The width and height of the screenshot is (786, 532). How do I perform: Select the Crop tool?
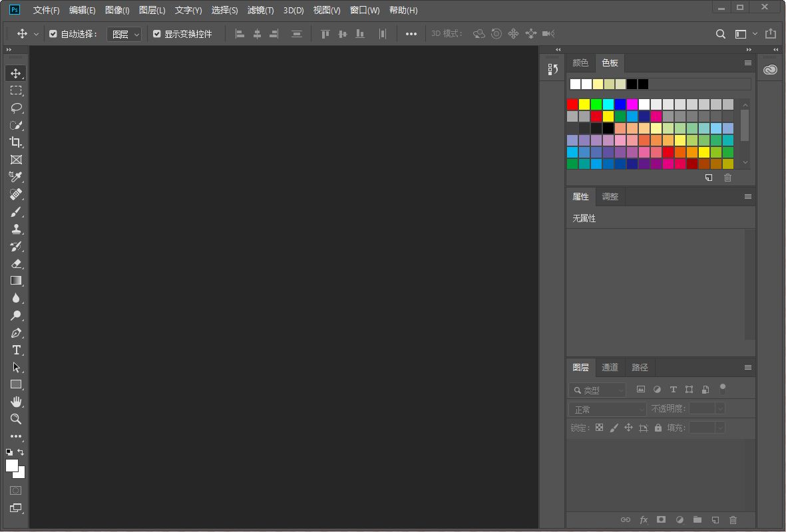tap(16, 142)
